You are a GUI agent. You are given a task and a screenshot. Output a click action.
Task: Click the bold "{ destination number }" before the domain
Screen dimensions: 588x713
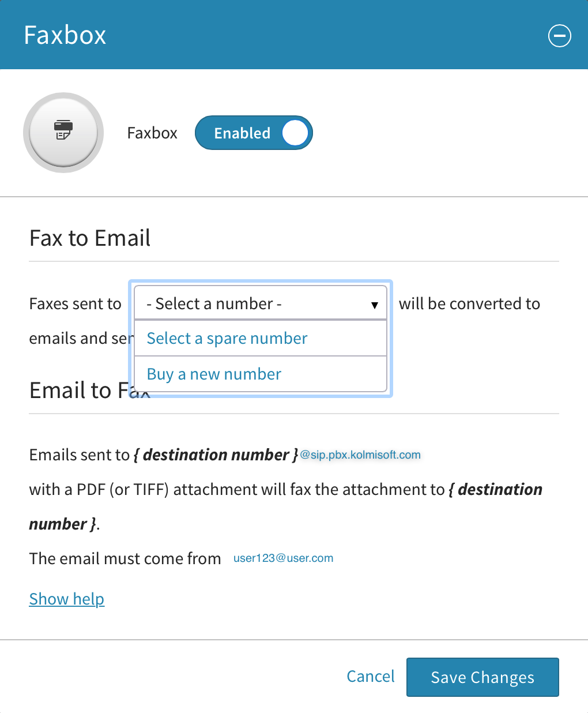216,455
